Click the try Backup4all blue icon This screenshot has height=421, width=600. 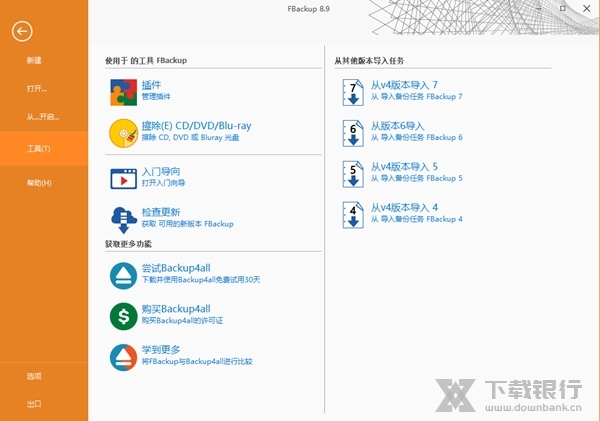coord(123,276)
